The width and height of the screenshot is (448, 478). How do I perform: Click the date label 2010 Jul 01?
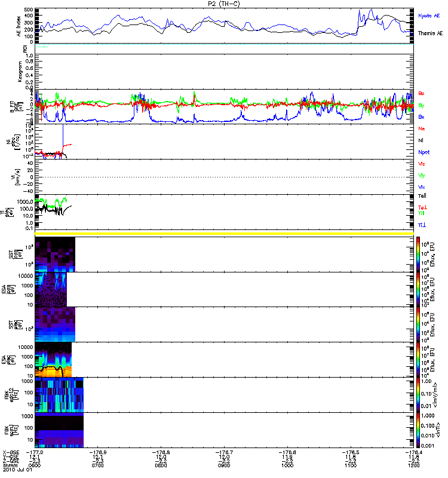click(17, 470)
